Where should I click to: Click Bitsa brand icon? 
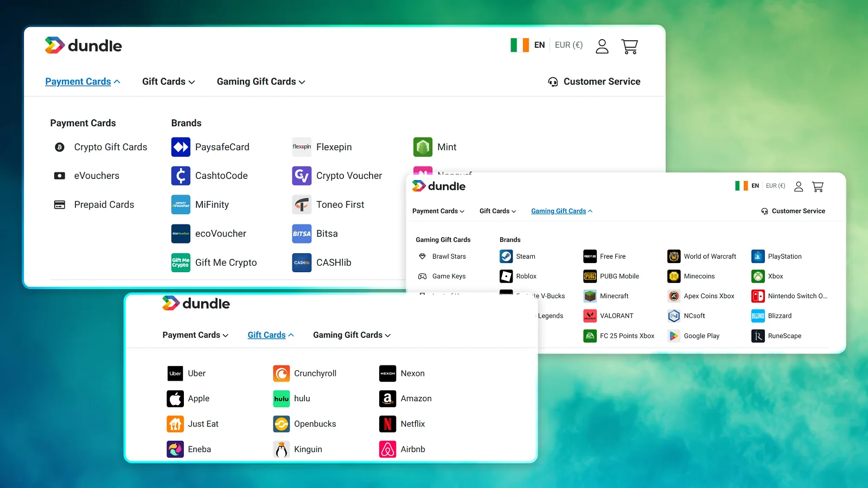(302, 234)
